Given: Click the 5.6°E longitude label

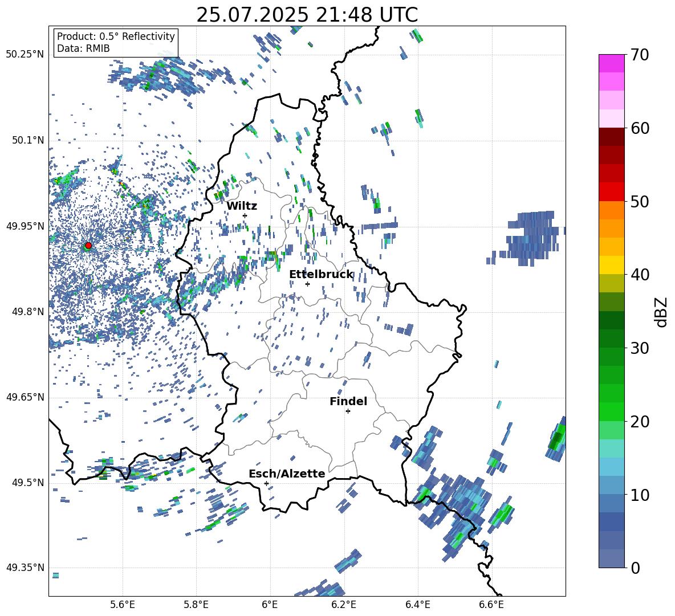Looking at the screenshot, I should pyautogui.click(x=122, y=605).
